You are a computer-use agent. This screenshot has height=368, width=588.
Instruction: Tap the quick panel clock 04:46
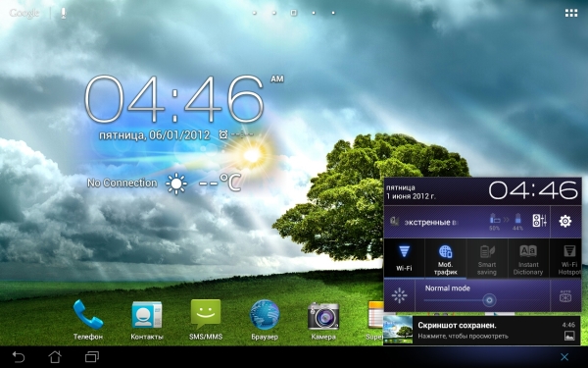(x=533, y=190)
